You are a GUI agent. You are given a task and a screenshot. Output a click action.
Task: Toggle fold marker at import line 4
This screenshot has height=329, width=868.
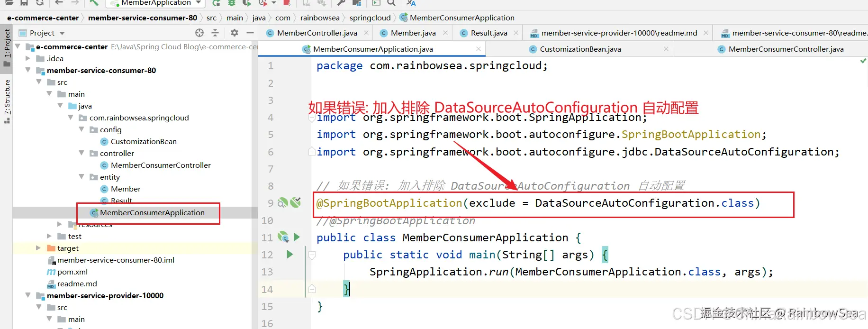(x=312, y=118)
